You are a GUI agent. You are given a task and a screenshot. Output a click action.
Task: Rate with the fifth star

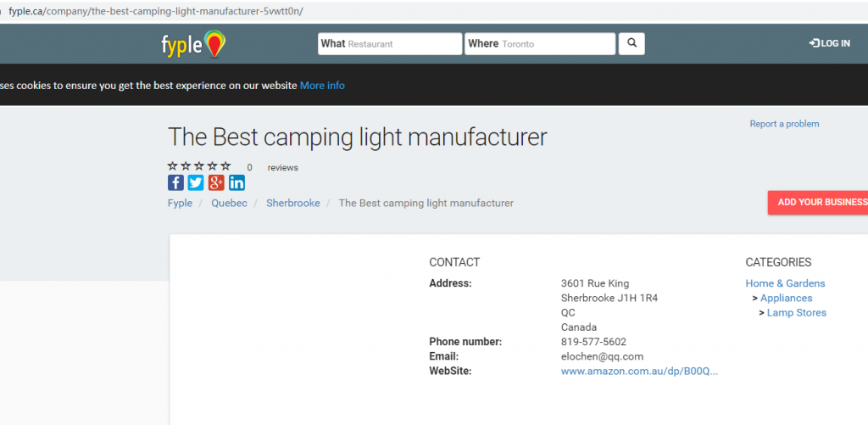tap(225, 166)
